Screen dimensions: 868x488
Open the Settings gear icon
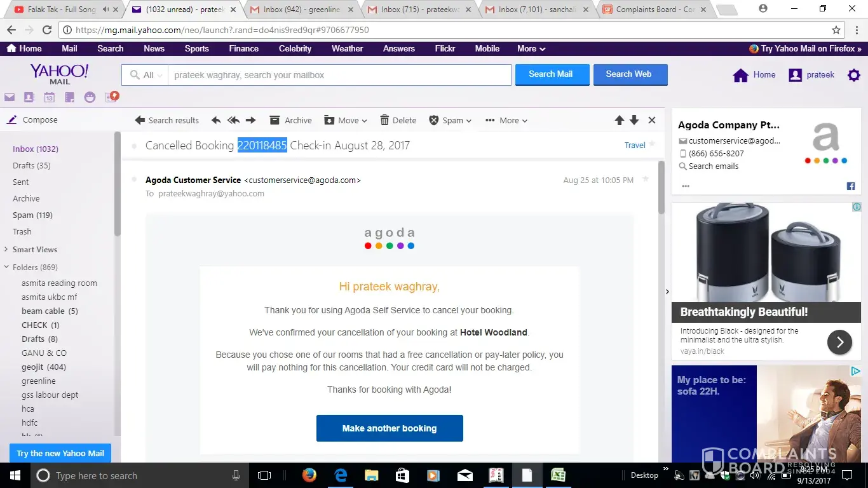pos(854,75)
